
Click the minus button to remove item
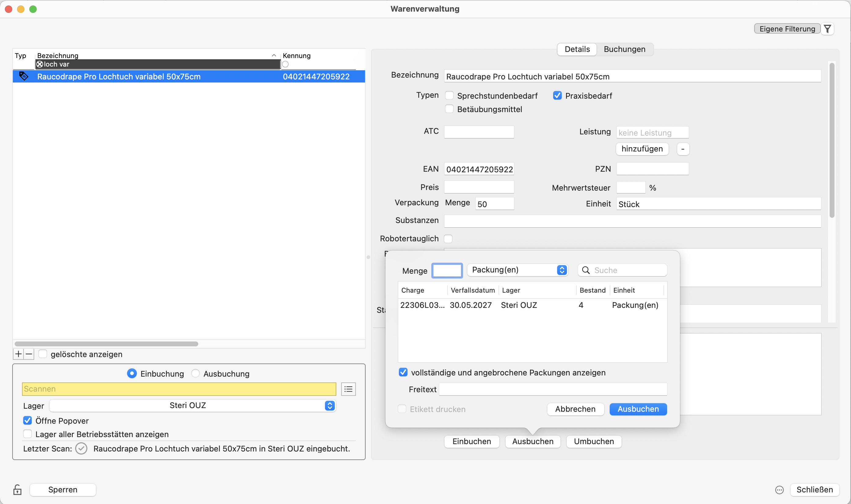[29, 354]
